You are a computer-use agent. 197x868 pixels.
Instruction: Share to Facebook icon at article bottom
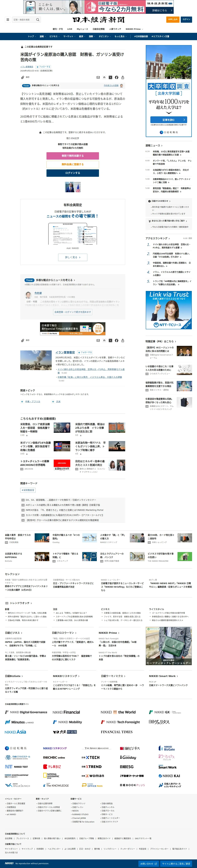tap(116, 341)
